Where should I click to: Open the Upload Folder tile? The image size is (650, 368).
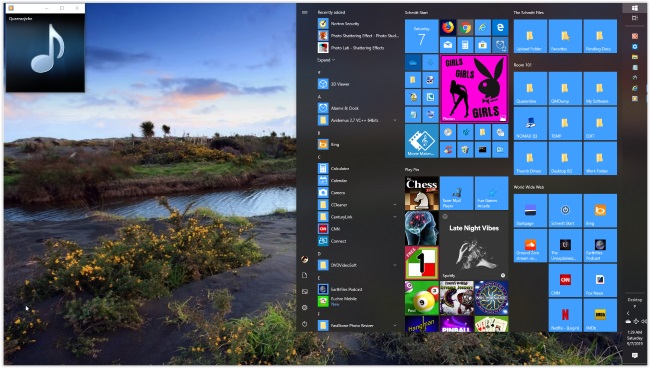[x=530, y=36]
